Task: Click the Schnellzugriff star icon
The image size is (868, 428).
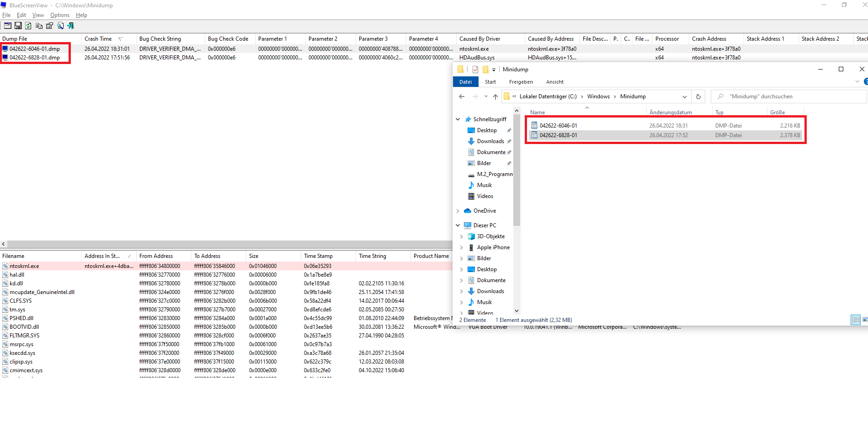Action: (468, 119)
